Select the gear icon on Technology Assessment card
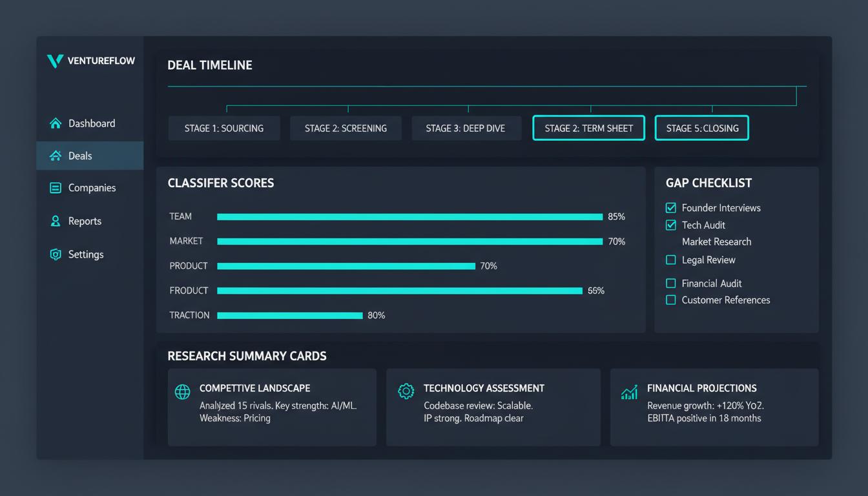This screenshot has height=496, width=868. point(406,391)
